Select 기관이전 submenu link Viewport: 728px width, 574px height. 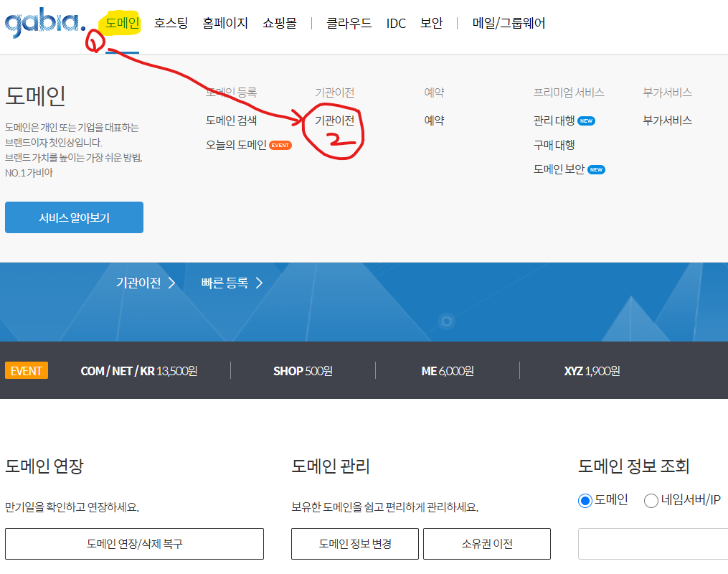[334, 121]
